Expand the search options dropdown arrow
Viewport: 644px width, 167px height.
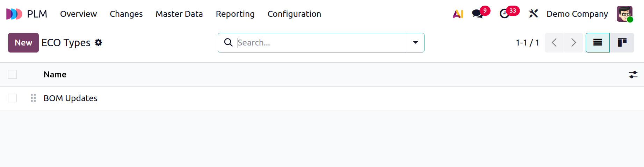pyautogui.click(x=415, y=43)
